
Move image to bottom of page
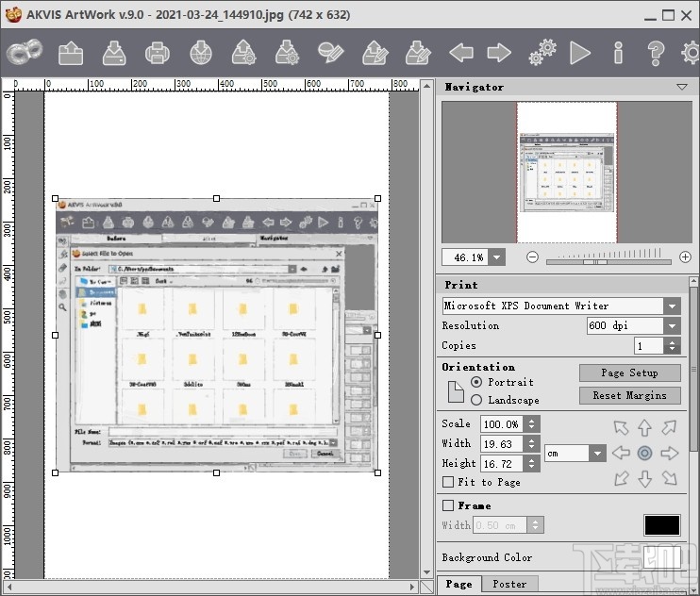click(x=644, y=479)
